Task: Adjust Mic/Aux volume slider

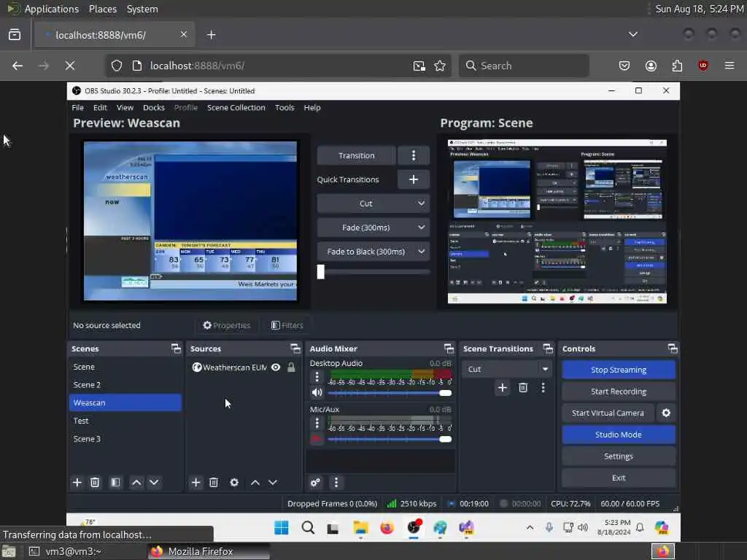Action: click(x=390, y=439)
